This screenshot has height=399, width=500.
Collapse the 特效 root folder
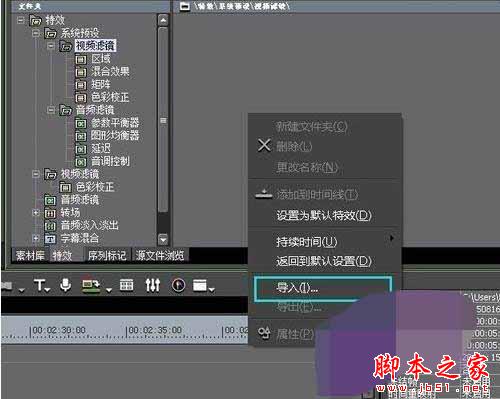21,20
